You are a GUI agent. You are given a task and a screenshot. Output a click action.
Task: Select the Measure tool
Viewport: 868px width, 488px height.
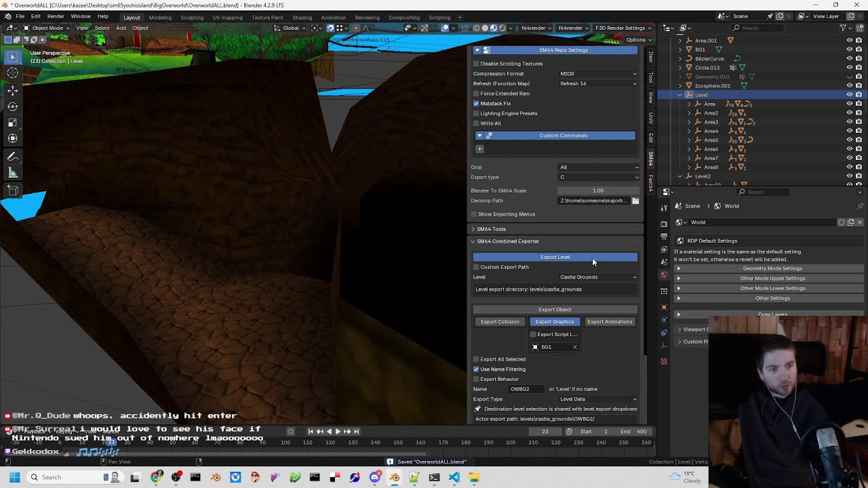[x=12, y=173]
